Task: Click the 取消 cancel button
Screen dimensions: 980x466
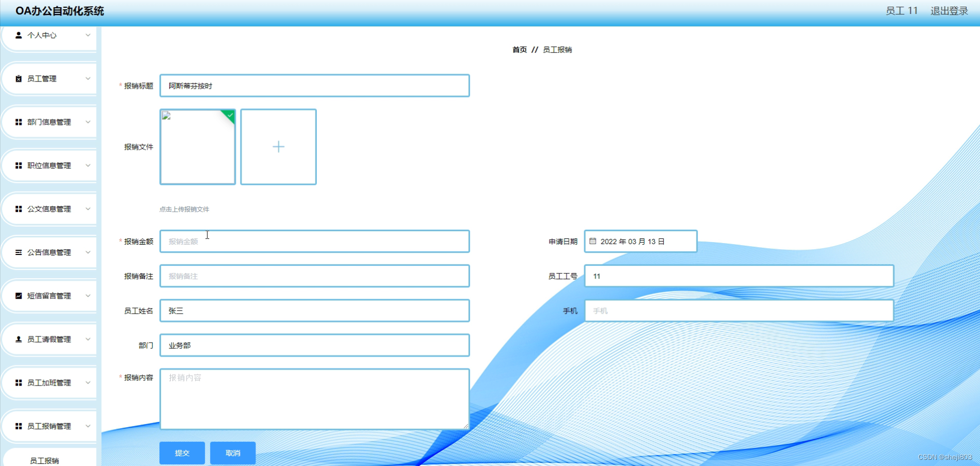Action: 232,453
